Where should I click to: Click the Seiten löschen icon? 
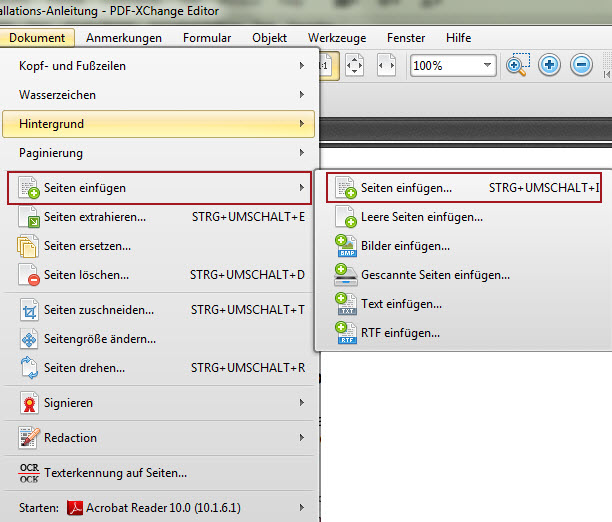(x=29, y=275)
